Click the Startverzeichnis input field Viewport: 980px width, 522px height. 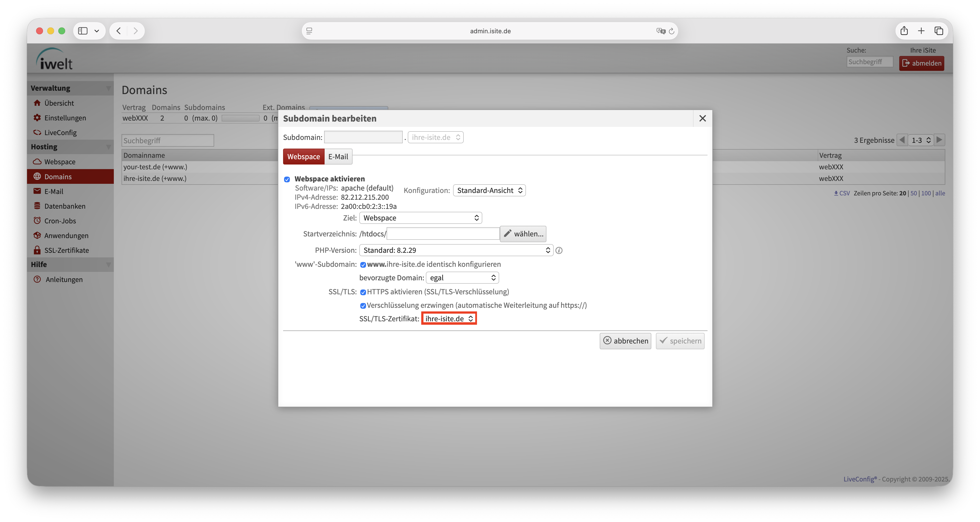point(442,234)
